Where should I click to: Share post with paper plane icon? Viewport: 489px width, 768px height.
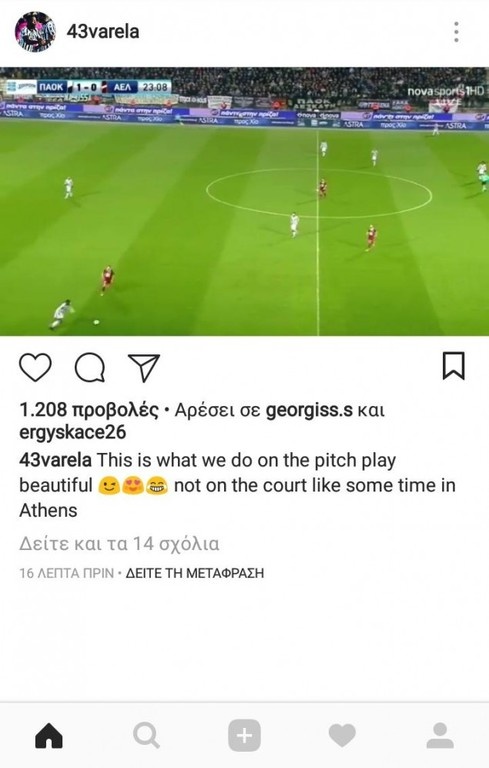click(x=144, y=367)
